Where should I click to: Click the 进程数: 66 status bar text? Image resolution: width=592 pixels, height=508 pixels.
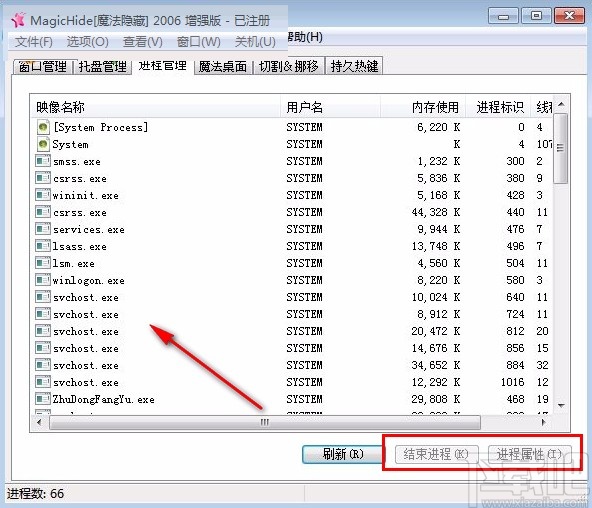[x=35, y=494]
